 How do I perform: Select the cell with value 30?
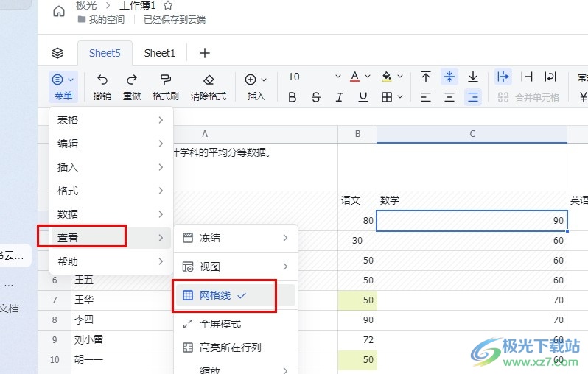(357, 241)
